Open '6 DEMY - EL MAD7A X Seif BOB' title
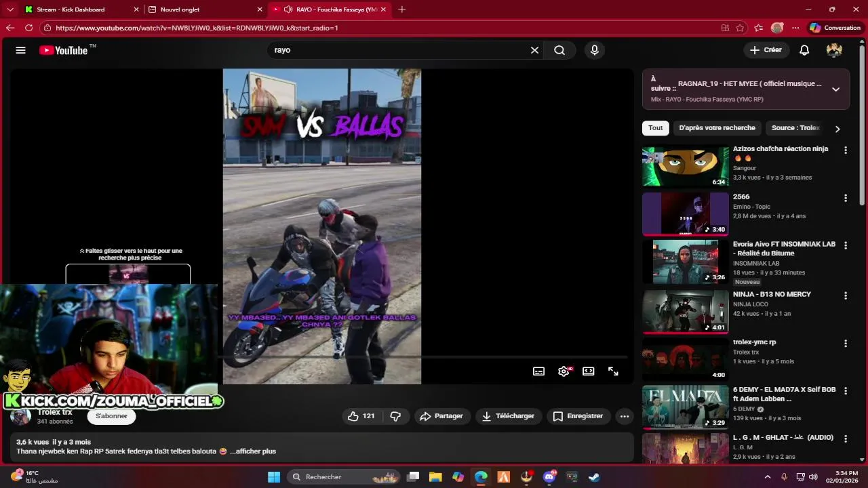Screen dimensions: 868x488 [784, 394]
